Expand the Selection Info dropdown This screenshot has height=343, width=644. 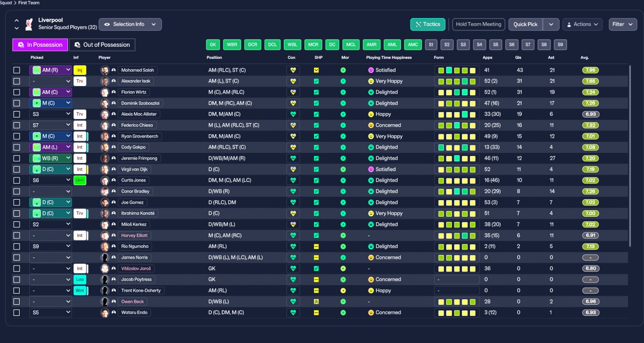(130, 24)
